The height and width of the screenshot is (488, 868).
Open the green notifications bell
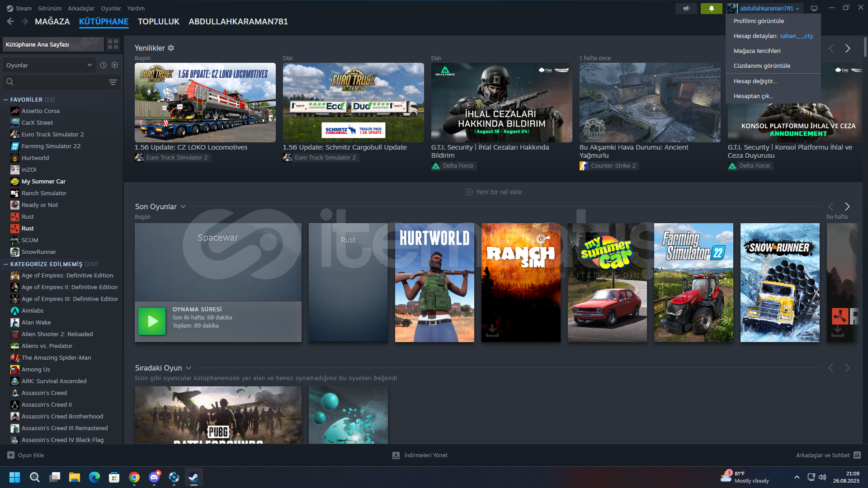coord(711,8)
